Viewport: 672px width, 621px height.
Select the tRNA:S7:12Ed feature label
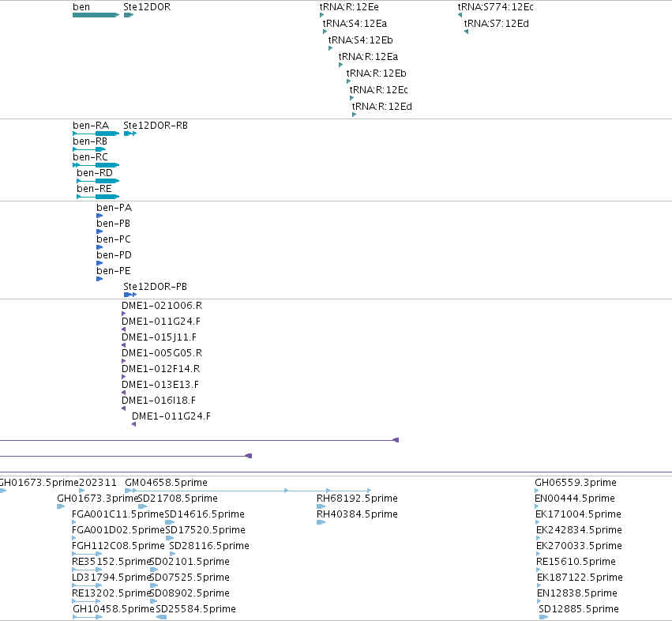496,24
